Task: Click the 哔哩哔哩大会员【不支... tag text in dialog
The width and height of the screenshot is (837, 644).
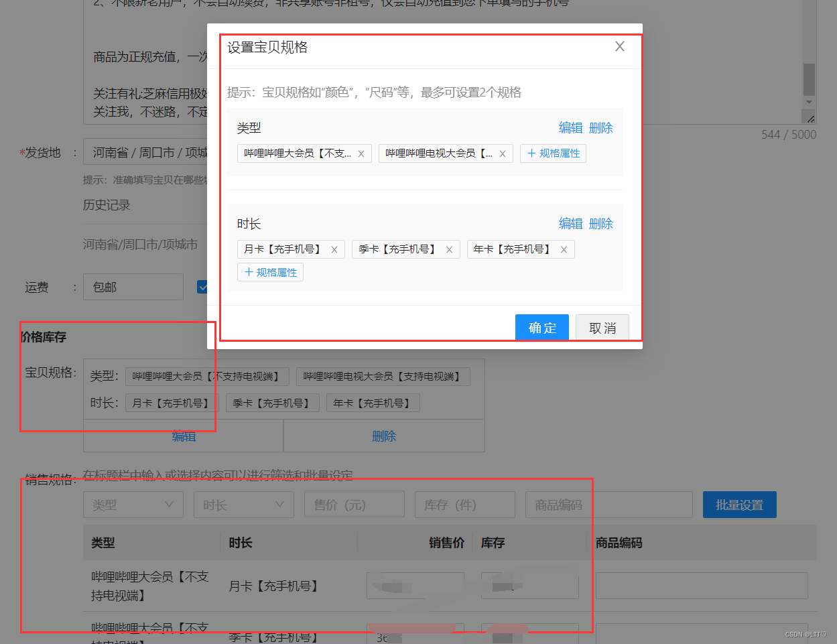Action: coord(298,153)
